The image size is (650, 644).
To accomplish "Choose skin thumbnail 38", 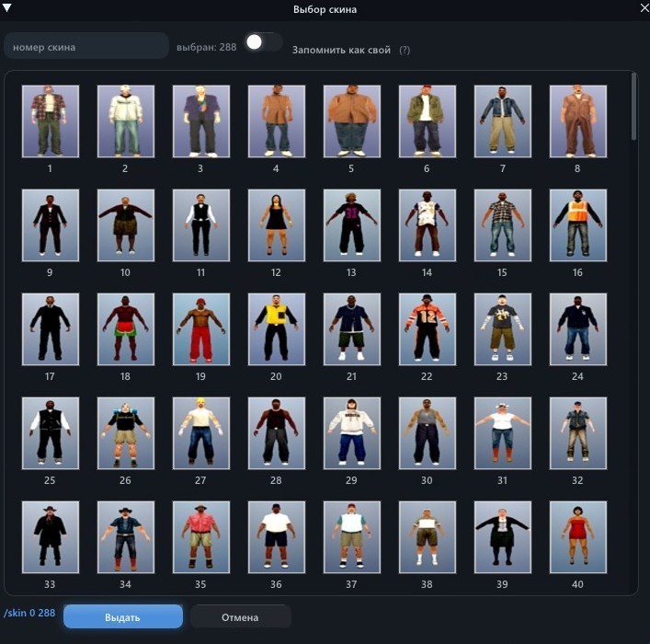I will pyautogui.click(x=428, y=537).
